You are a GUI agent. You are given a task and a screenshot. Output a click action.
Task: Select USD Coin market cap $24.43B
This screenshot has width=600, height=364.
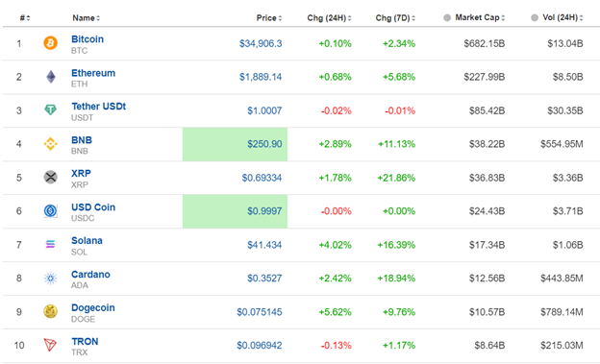pyautogui.click(x=487, y=211)
